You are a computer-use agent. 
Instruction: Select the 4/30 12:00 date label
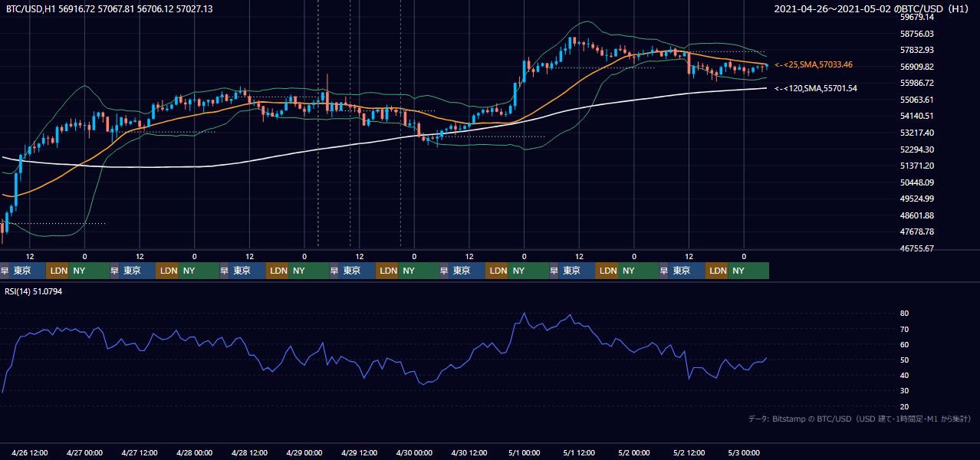click(469, 452)
